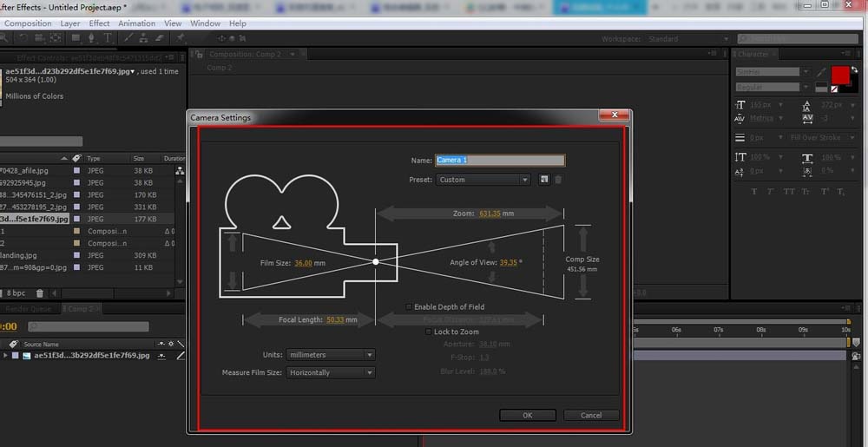Expand the Measure Film Size dropdown
The image size is (868, 447).
tap(331, 372)
